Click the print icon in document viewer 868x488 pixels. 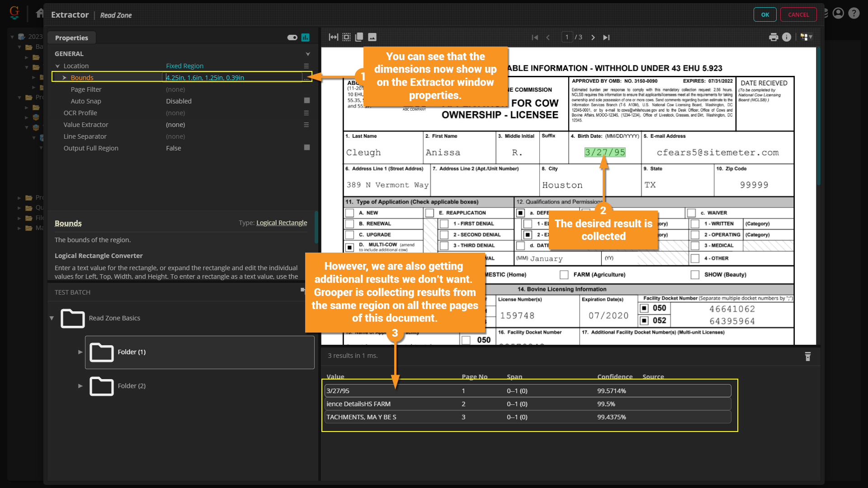[774, 37]
